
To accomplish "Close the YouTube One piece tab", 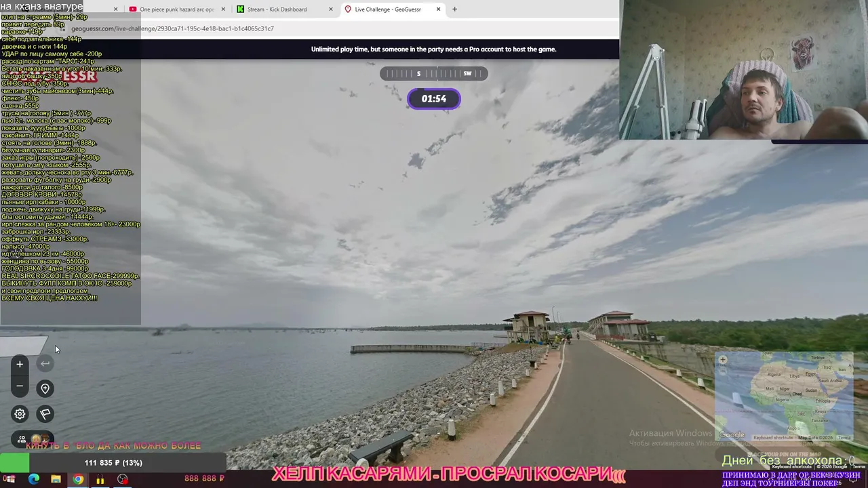I will tap(223, 9).
